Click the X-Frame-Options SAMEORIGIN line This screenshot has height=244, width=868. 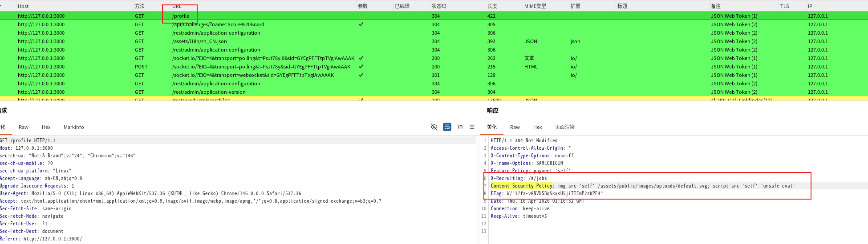527,163
